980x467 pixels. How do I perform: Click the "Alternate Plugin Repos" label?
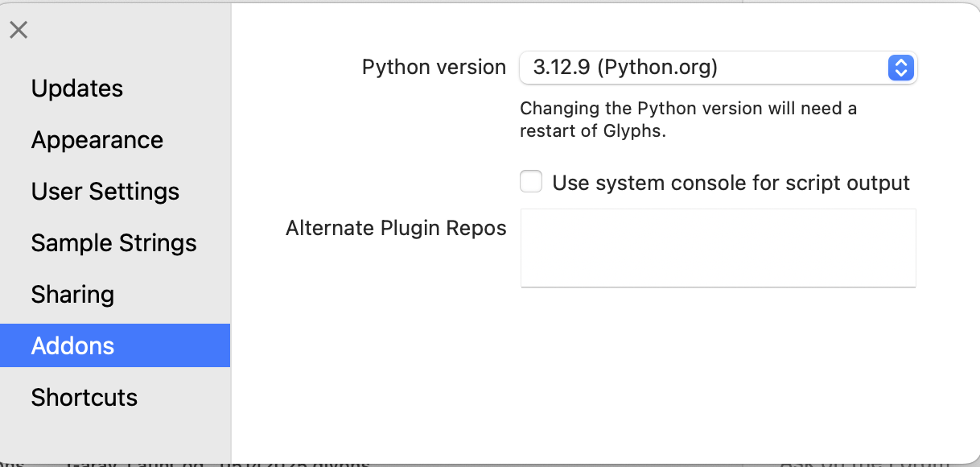[x=396, y=229]
